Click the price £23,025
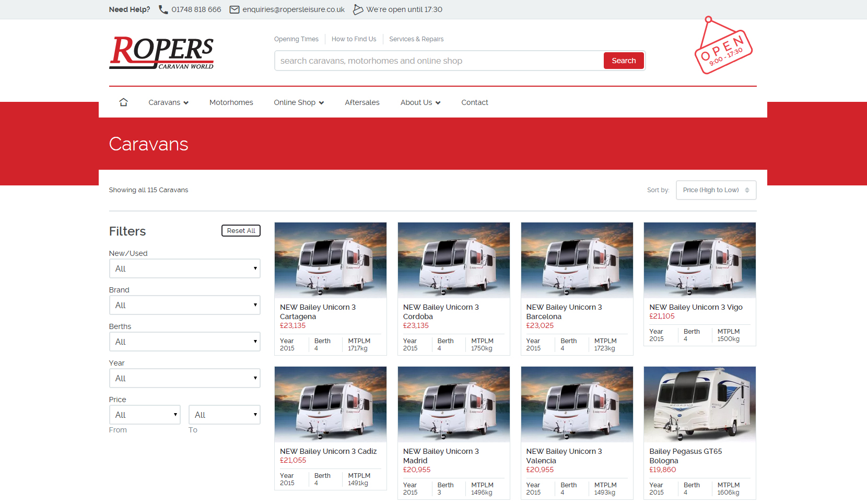Screen dimensions: 867x504 [x=540, y=325]
